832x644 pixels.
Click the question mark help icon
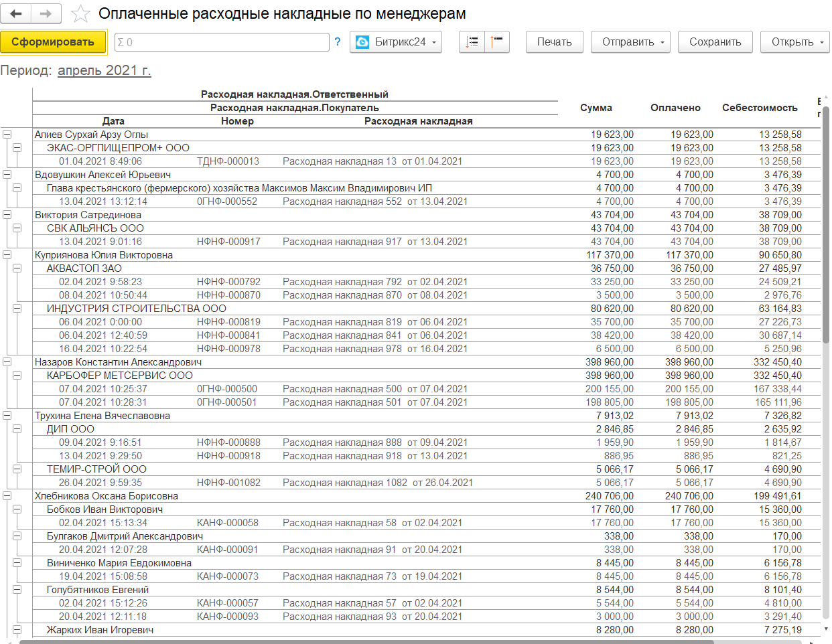338,42
